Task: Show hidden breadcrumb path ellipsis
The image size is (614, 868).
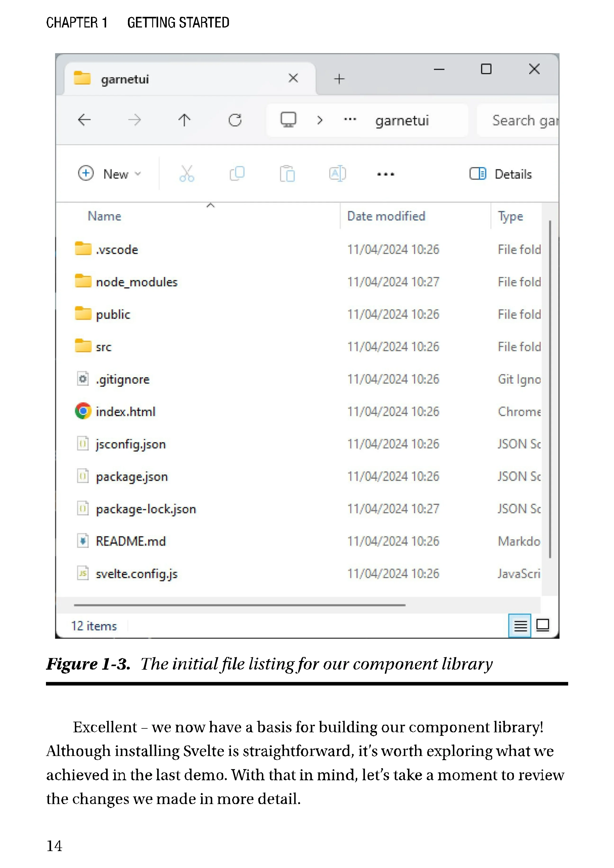Action: pyautogui.click(x=350, y=120)
